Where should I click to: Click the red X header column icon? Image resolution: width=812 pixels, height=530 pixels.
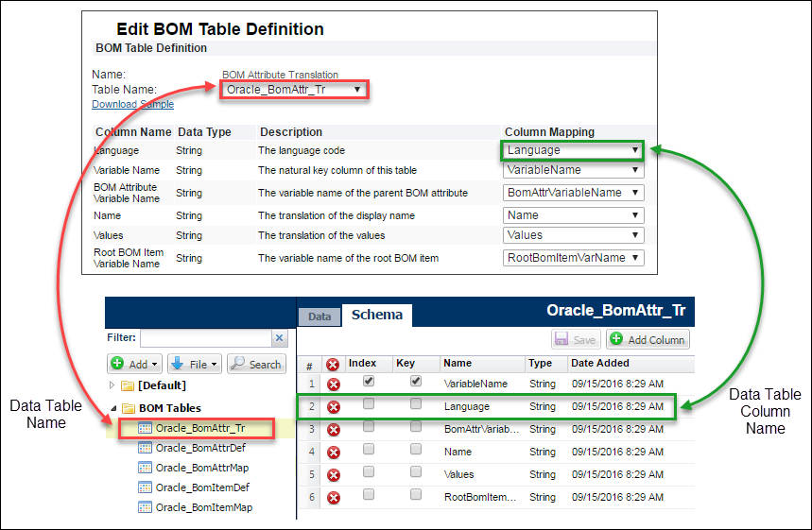coord(333,365)
